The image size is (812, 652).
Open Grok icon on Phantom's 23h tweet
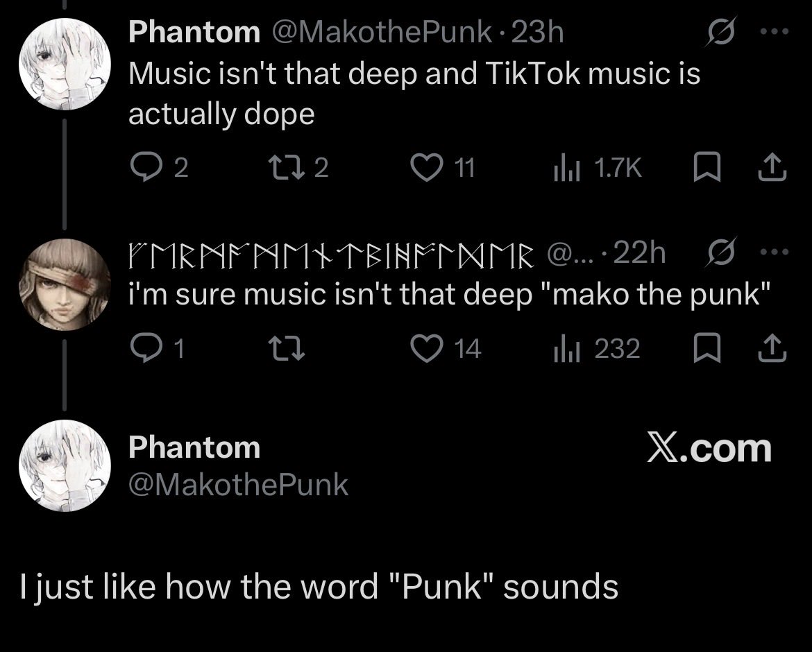722,32
